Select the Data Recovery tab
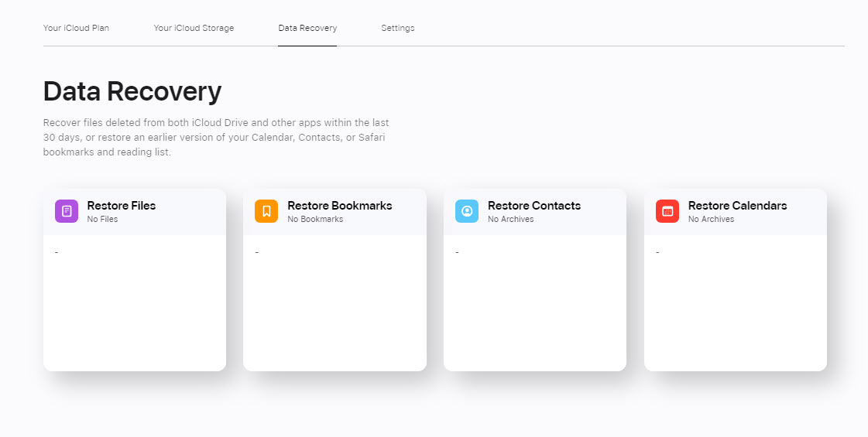Viewport: 868px width, 437px height. tap(307, 28)
